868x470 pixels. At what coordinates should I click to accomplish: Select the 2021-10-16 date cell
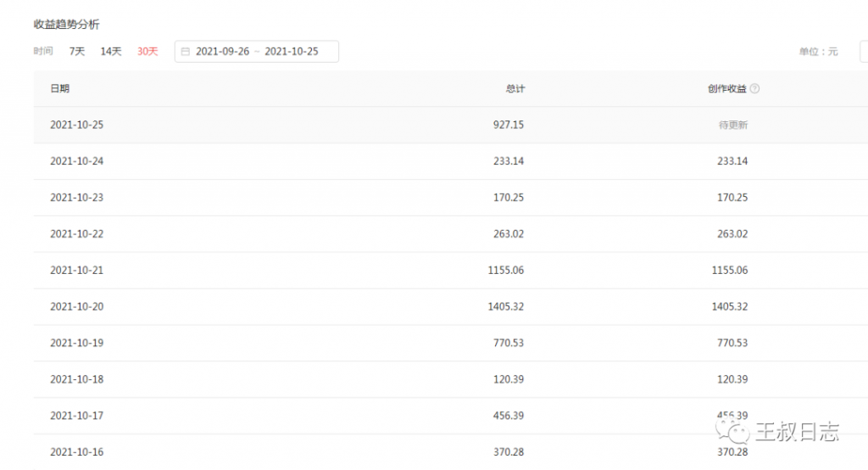[x=77, y=452]
